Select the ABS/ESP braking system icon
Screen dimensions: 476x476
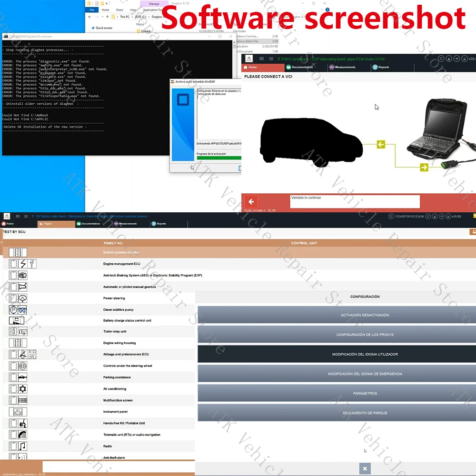point(18,275)
